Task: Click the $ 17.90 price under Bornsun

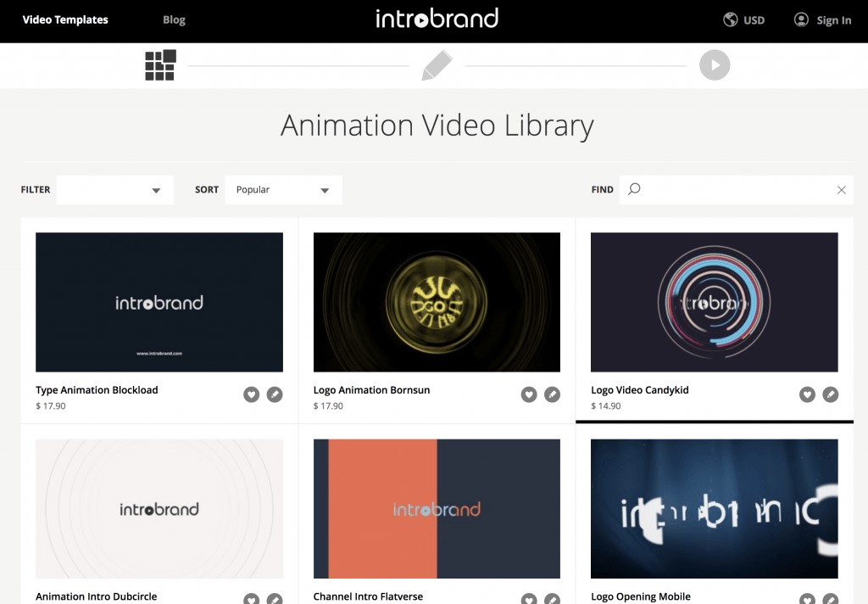Action: coord(328,406)
